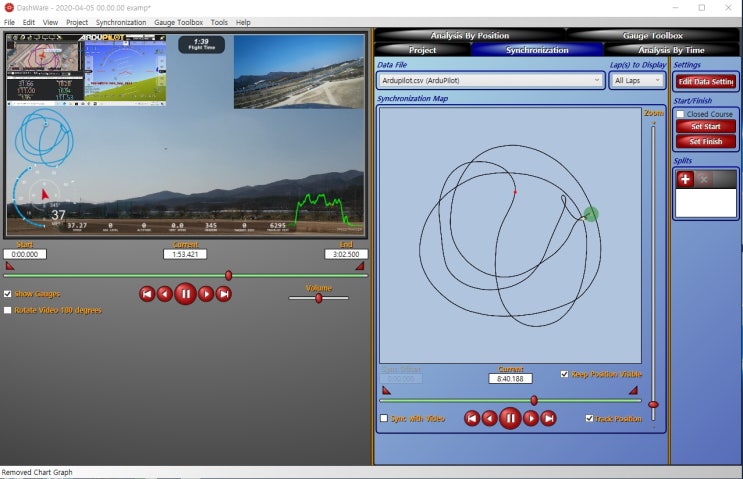Viewport: 743px width, 479px height.
Task: Click the Set Start button
Action: click(x=706, y=127)
